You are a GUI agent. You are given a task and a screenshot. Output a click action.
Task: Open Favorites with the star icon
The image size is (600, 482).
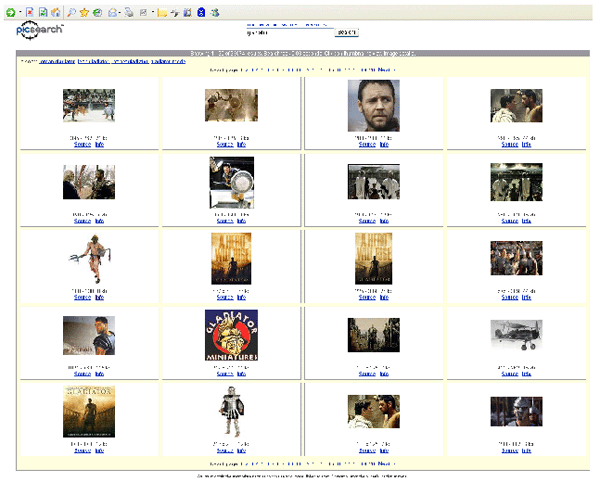[84, 13]
